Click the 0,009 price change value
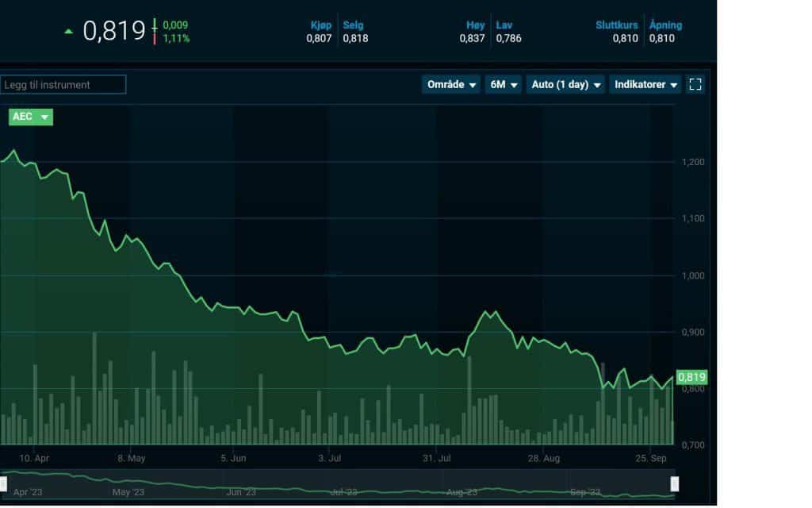The height and width of the screenshot is (508, 812). 175,25
